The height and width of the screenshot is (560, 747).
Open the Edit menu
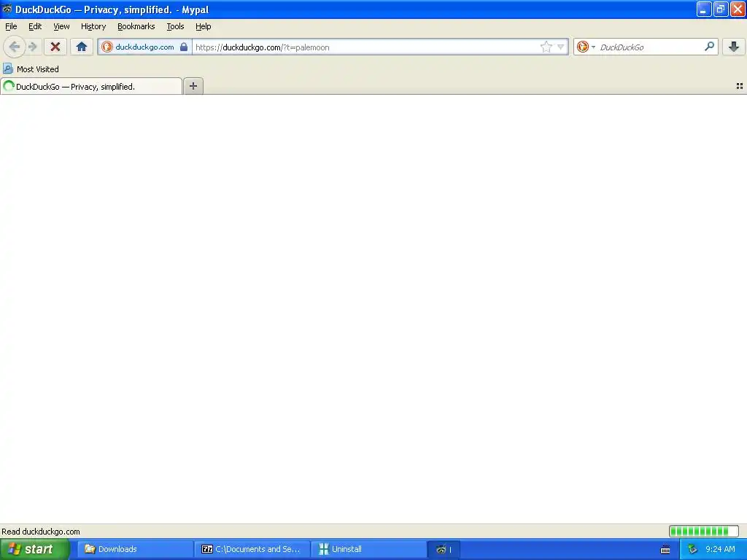35,26
